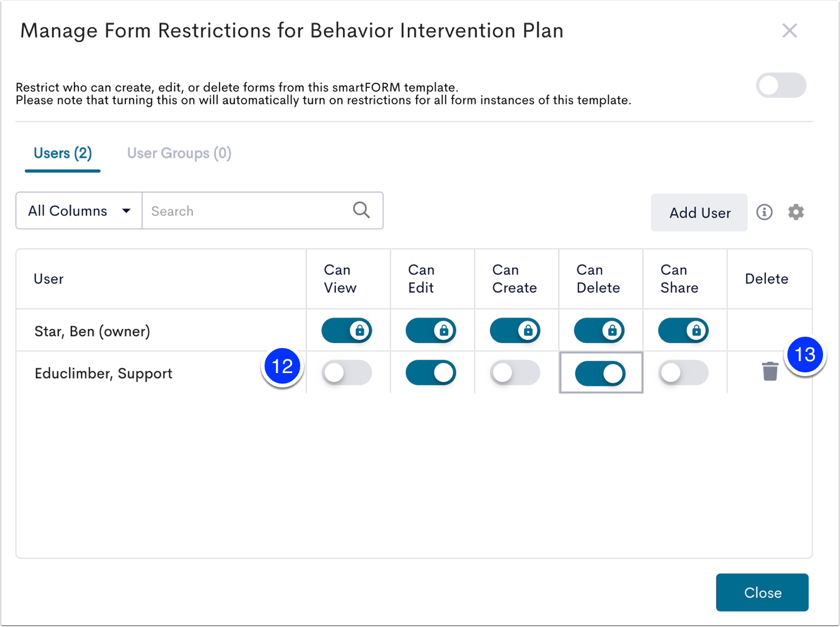Focus the Search input field

(x=263, y=211)
